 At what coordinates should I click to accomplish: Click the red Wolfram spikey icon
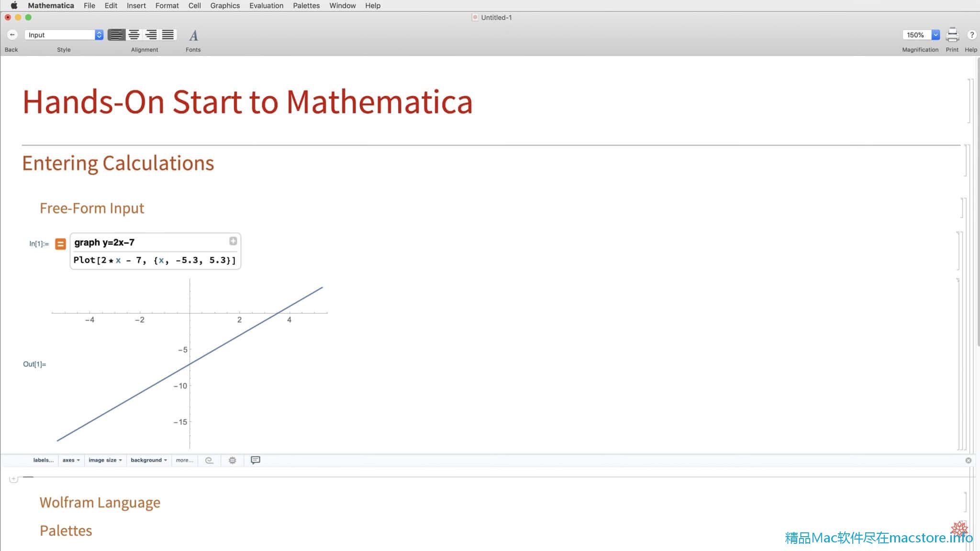(x=959, y=529)
